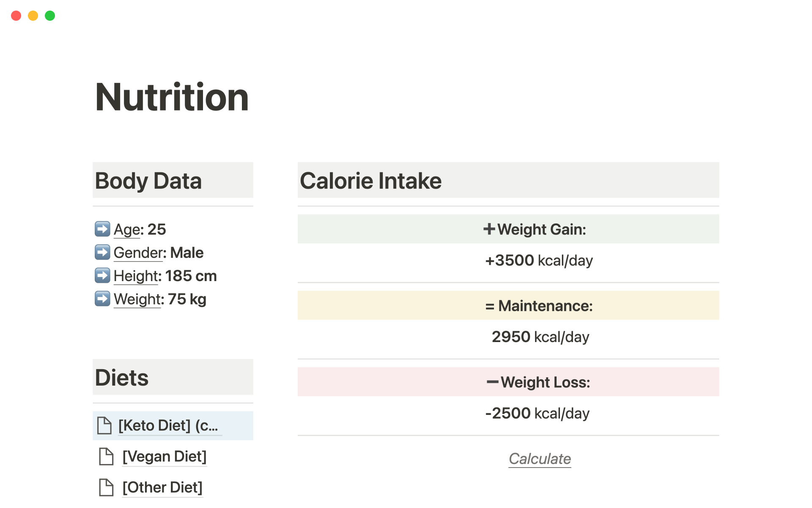
Task: Open the Other Diet page
Action: [162, 487]
